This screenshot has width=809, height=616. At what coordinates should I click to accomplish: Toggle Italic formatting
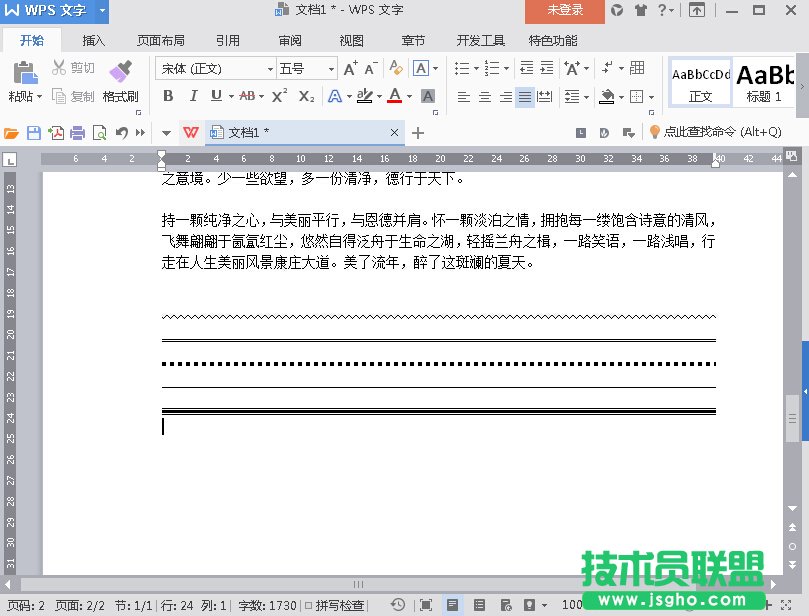click(192, 96)
